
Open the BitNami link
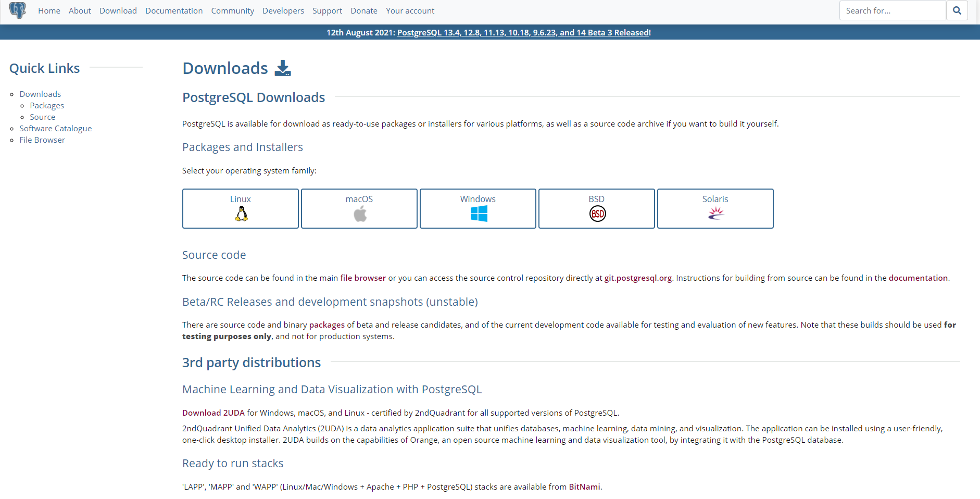click(584, 487)
